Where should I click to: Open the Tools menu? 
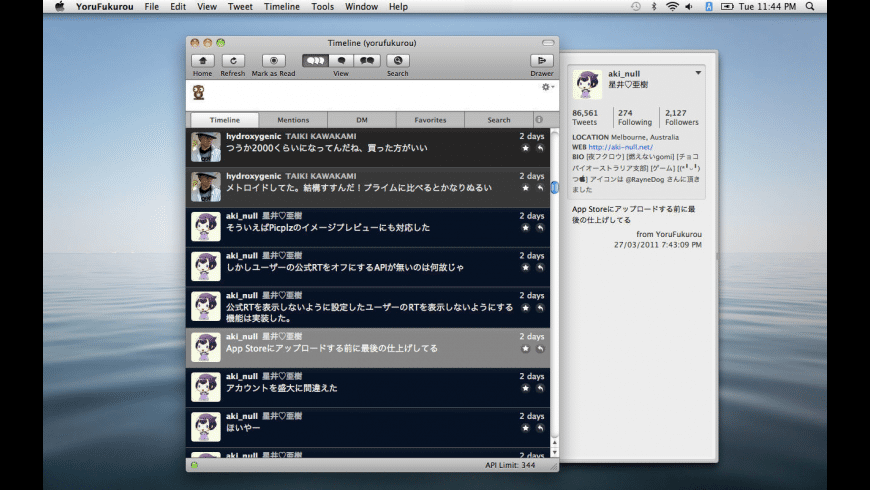coord(322,7)
